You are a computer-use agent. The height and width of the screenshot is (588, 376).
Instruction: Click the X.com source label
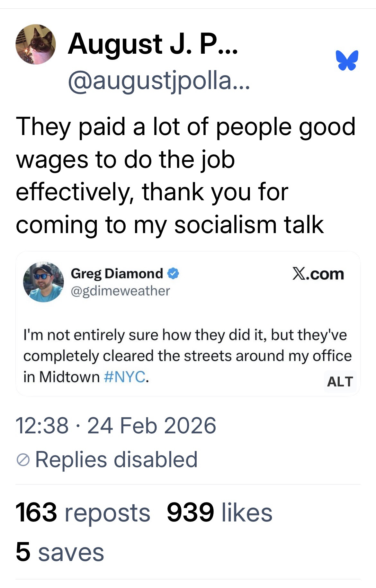(318, 274)
